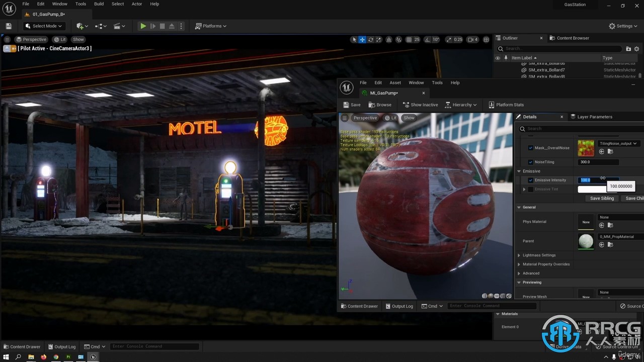The height and width of the screenshot is (362, 644).
Task: Open the Cinematics clapperboard menu
Action: [x=119, y=26]
